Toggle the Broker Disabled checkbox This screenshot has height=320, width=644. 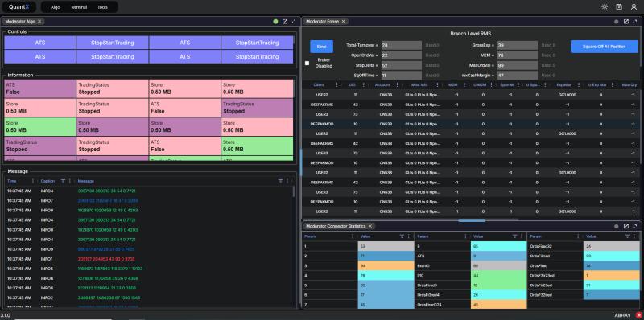click(x=308, y=64)
